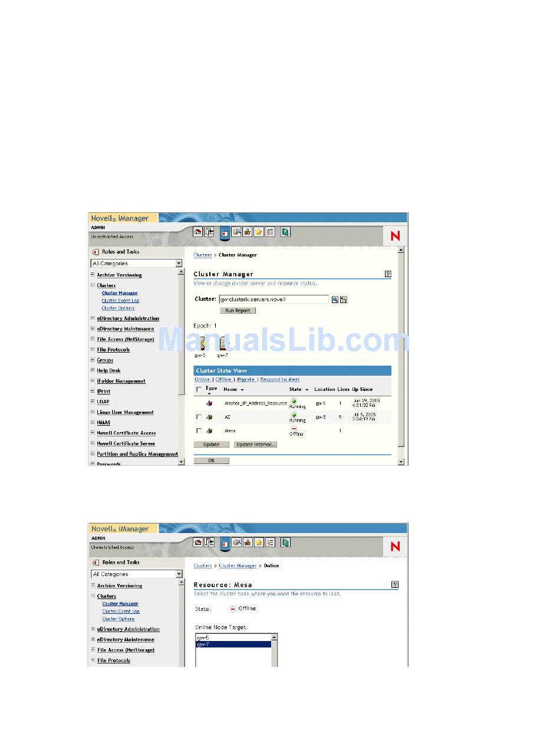Viewport: 560px width, 743px height.
Task: Select gw-5 in Online Node Target list
Action: pos(233,638)
